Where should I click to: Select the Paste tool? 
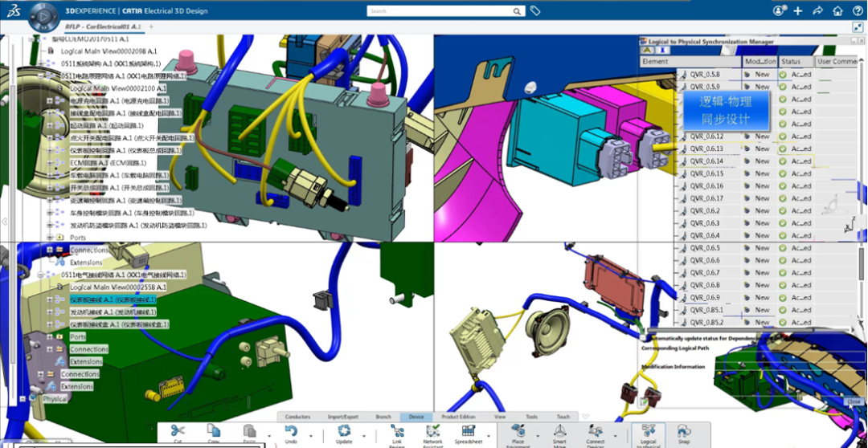(x=250, y=433)
